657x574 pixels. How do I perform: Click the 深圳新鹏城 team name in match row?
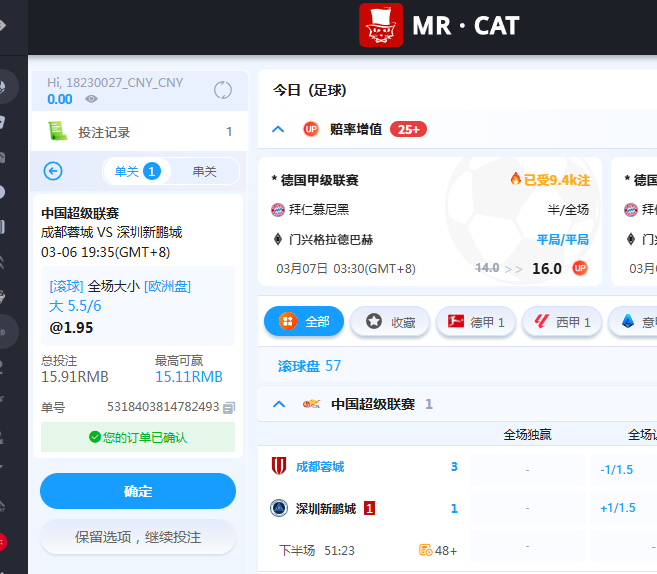326,509
